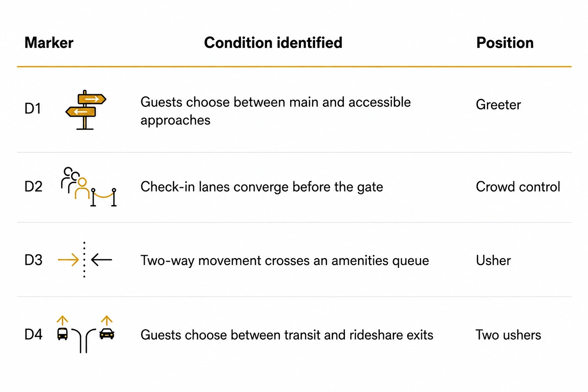Select the Position column header
Screen dimensions: 588x392
[505, 43]
